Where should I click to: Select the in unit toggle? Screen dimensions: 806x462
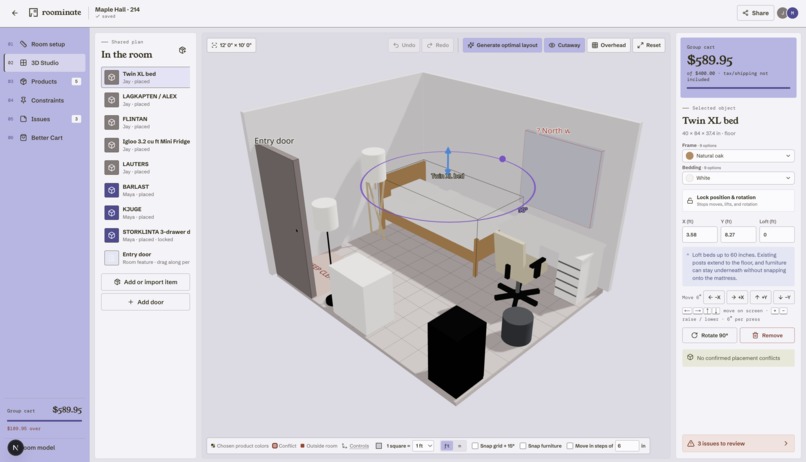pos(460,446)
